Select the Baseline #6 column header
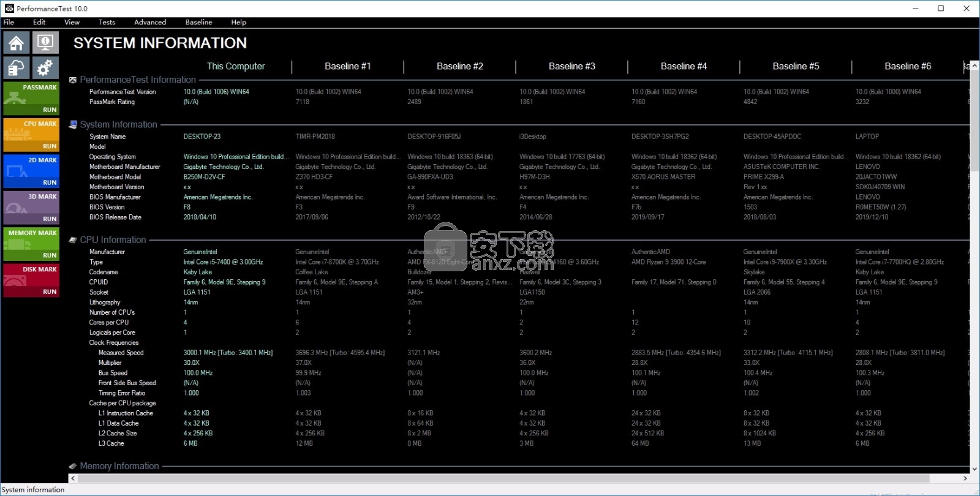Screen dimensions: 980x496 [x=908, y=66]
